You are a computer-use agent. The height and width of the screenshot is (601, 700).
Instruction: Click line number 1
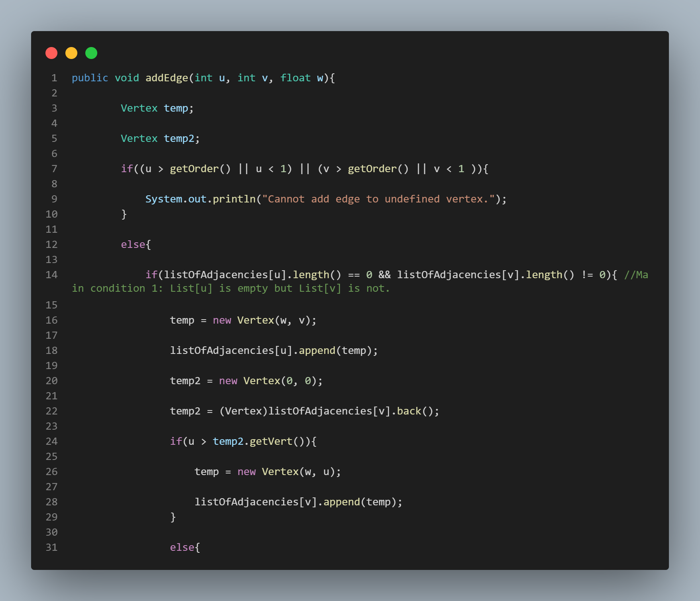[x=54, y=78]
